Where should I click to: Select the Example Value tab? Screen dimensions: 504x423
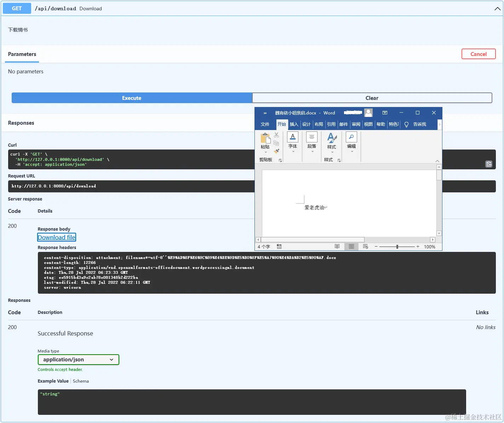coord(53,381)
